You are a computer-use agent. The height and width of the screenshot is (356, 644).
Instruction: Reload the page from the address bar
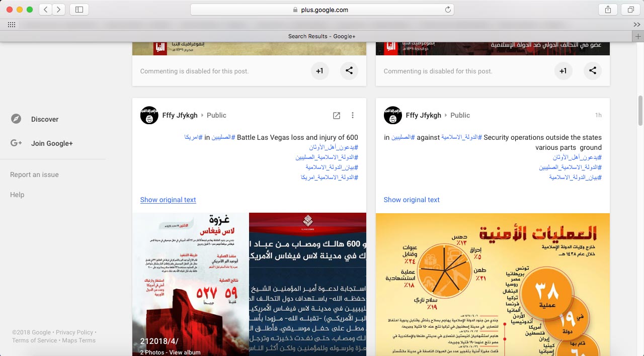448,10
